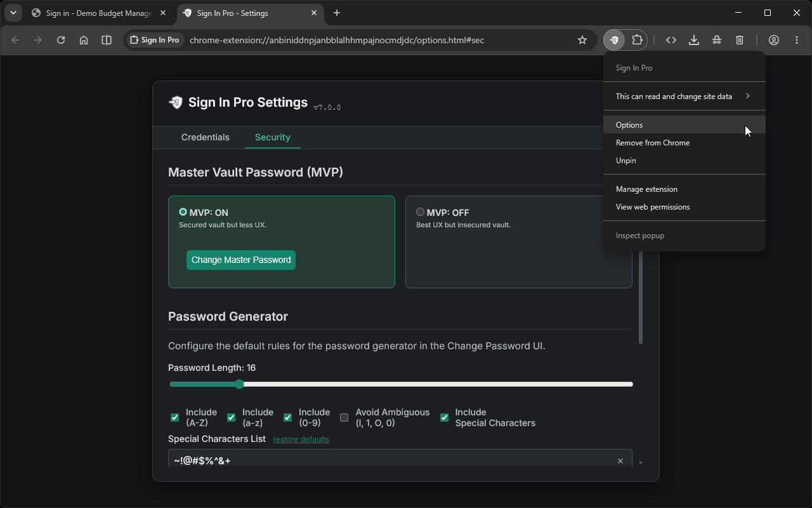Clear the Special Characters List field

point(620,461)
